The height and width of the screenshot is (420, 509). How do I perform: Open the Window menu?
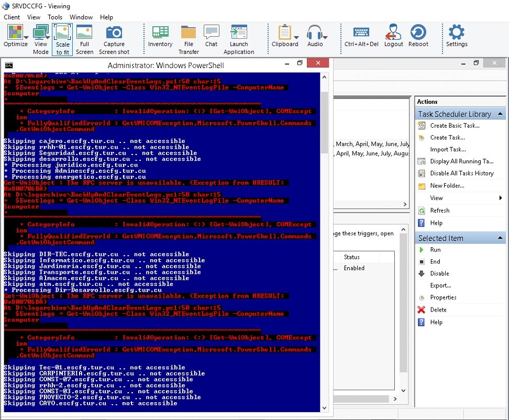[81, 17]
